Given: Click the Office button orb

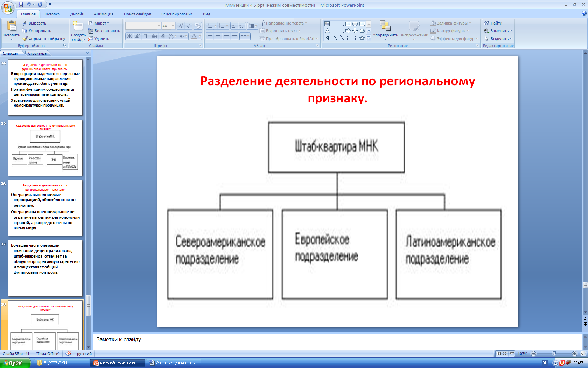Looking at the screenshot, I should coord(8,7).
